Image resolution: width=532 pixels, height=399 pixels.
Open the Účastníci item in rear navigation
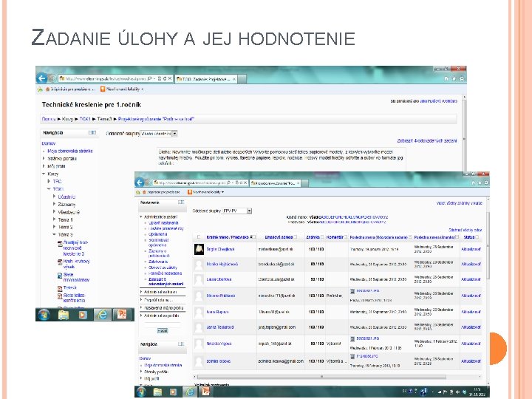click(x=66, y=197)
